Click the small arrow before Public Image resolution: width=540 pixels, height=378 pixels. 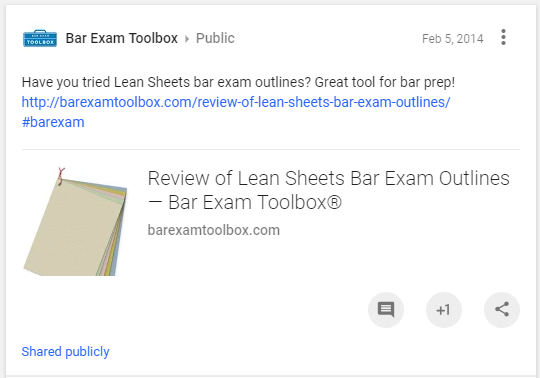pos(187,39)
